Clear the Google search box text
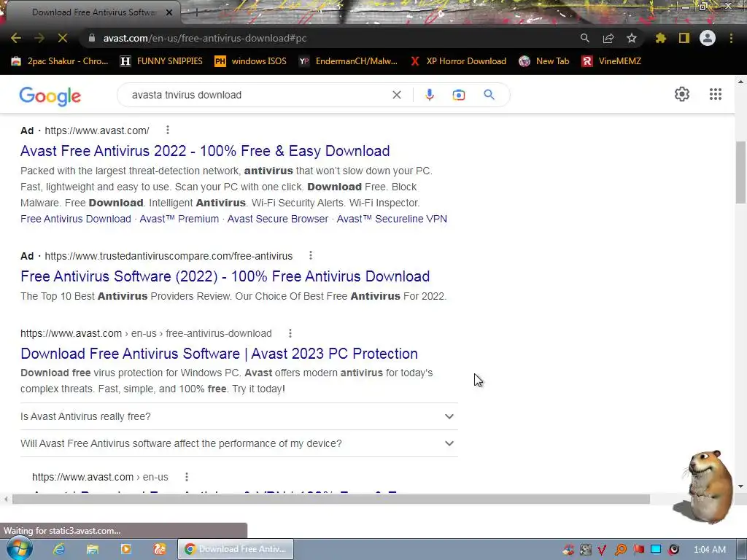 pyautogui.click(x=396, y=95)
